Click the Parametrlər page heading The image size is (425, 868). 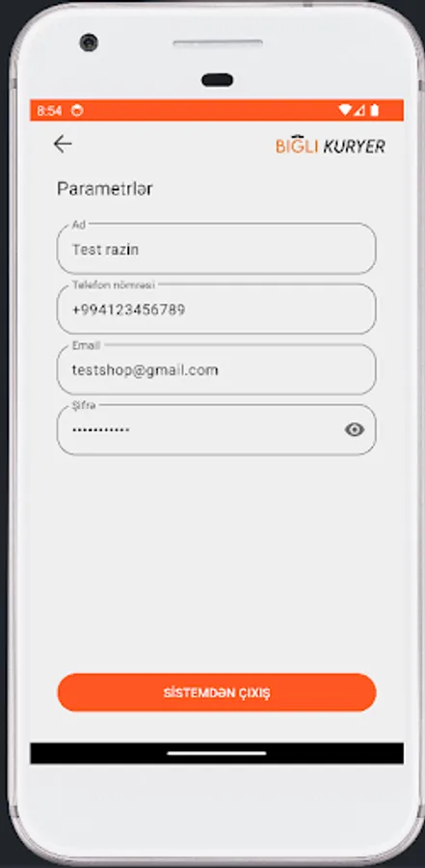(105, 189)
